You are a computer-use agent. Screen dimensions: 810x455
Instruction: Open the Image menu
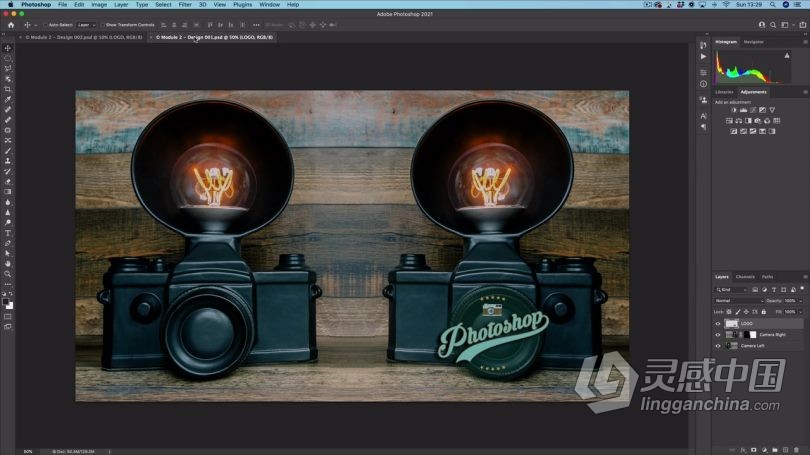point(99,5)
